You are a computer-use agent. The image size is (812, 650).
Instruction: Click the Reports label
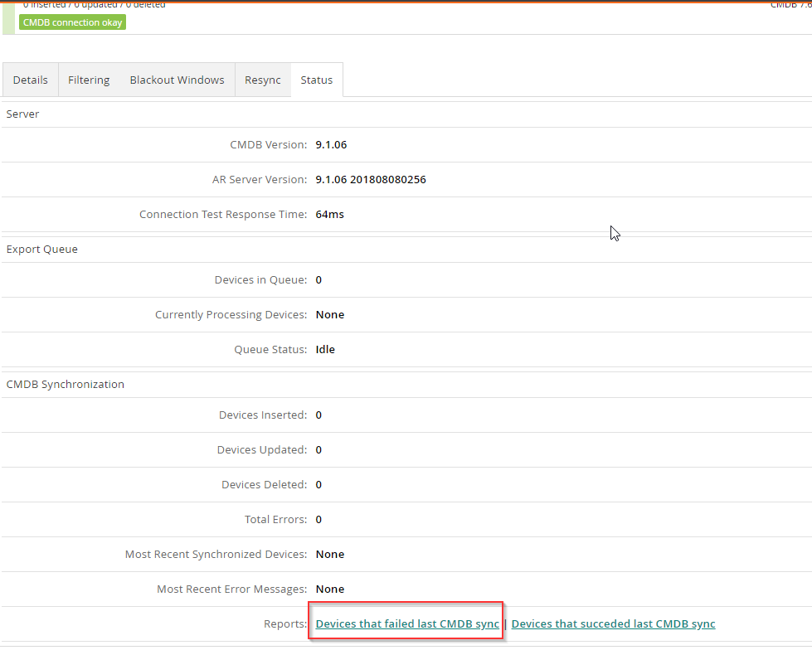(x=285, y=623)
